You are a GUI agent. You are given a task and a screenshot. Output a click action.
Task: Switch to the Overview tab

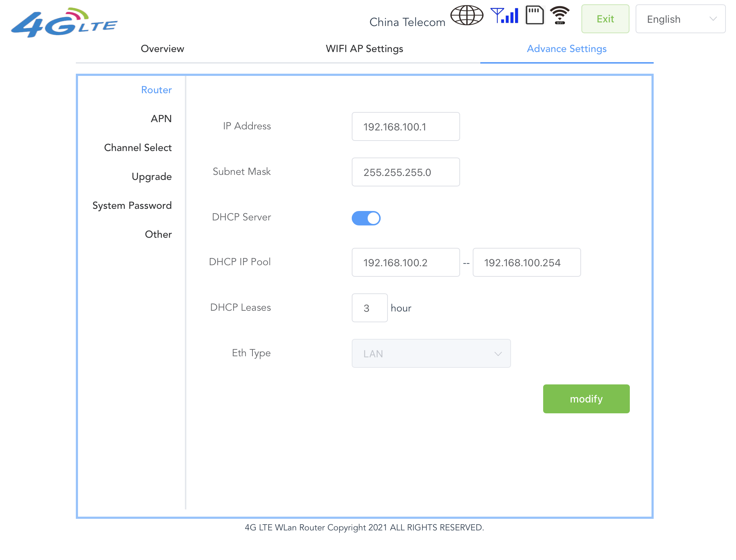162,49
